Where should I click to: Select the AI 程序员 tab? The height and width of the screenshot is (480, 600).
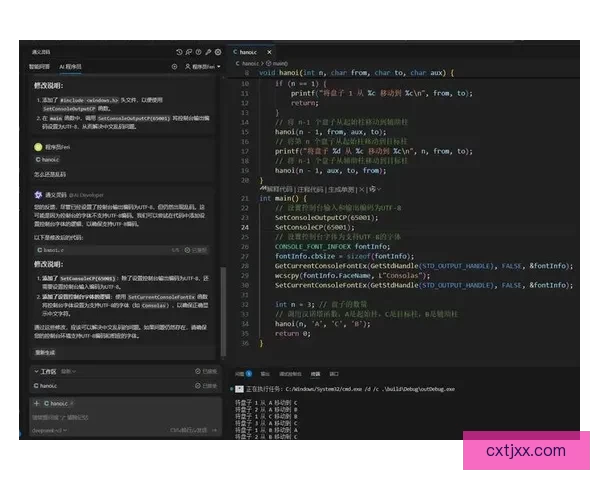[x=70, y=66]
